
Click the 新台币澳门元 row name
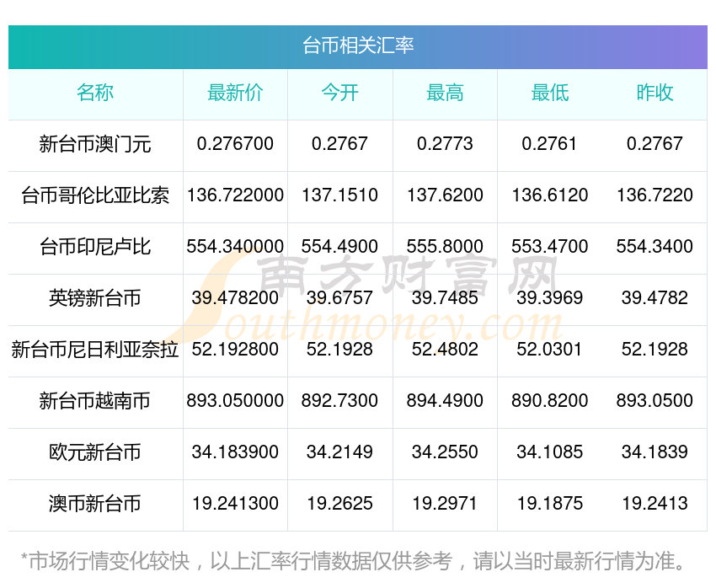pyautogui.click(x=95, y=144)
